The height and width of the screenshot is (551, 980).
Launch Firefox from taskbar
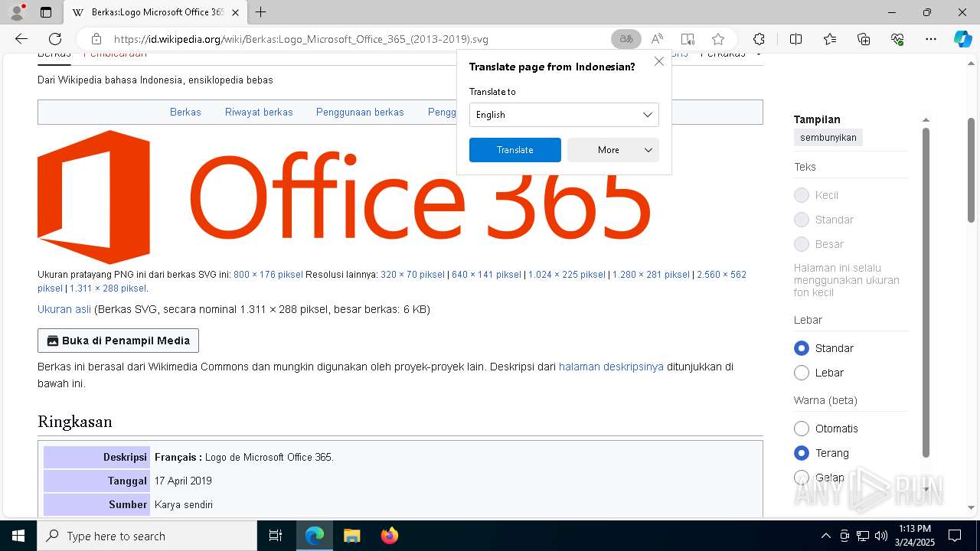389,536
